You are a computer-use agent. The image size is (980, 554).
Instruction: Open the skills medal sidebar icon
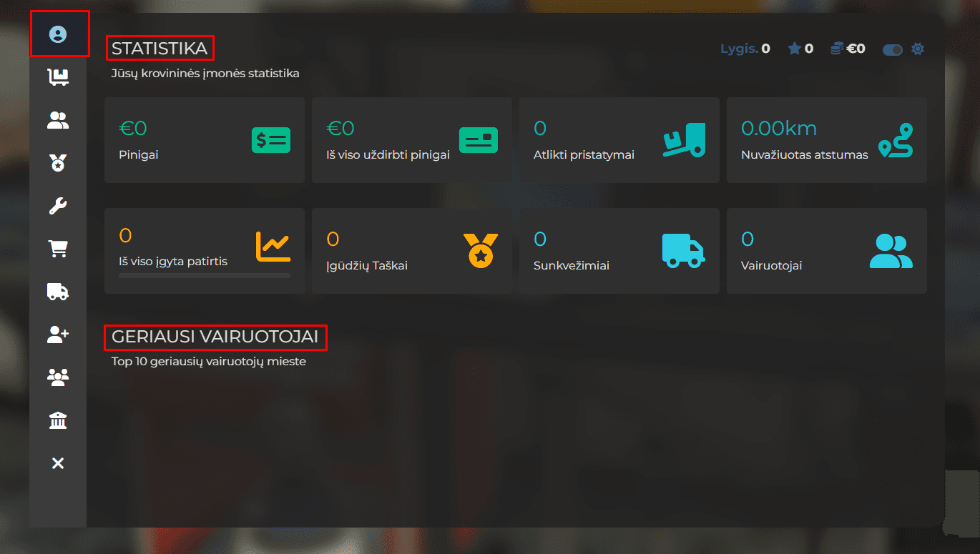pos(58,164)
